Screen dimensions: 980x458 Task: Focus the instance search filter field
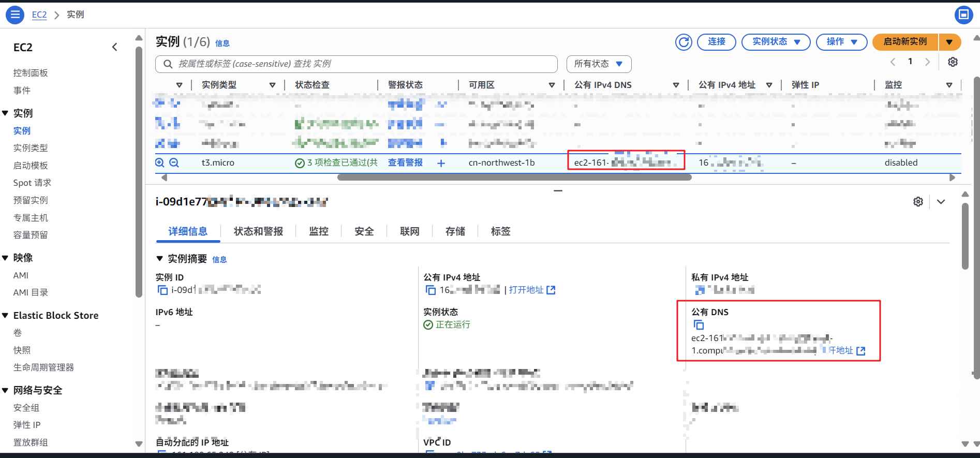tap(357, 64)
